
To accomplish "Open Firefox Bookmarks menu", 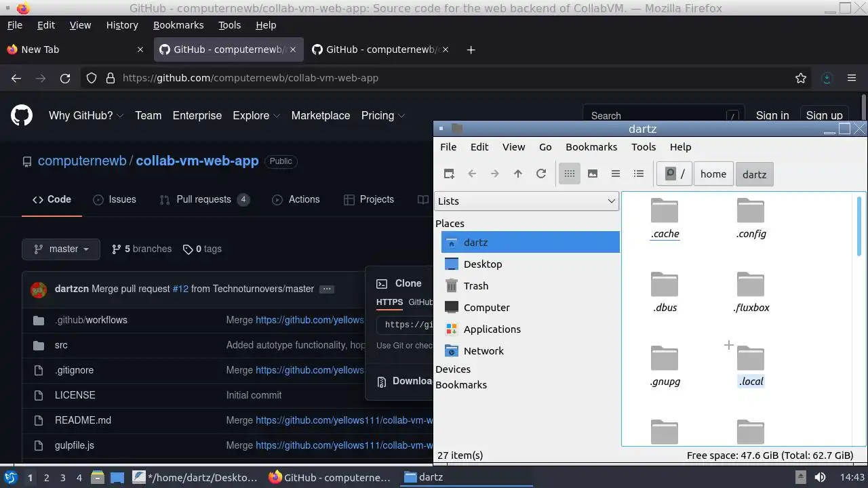I will click(x=178, y=25).
